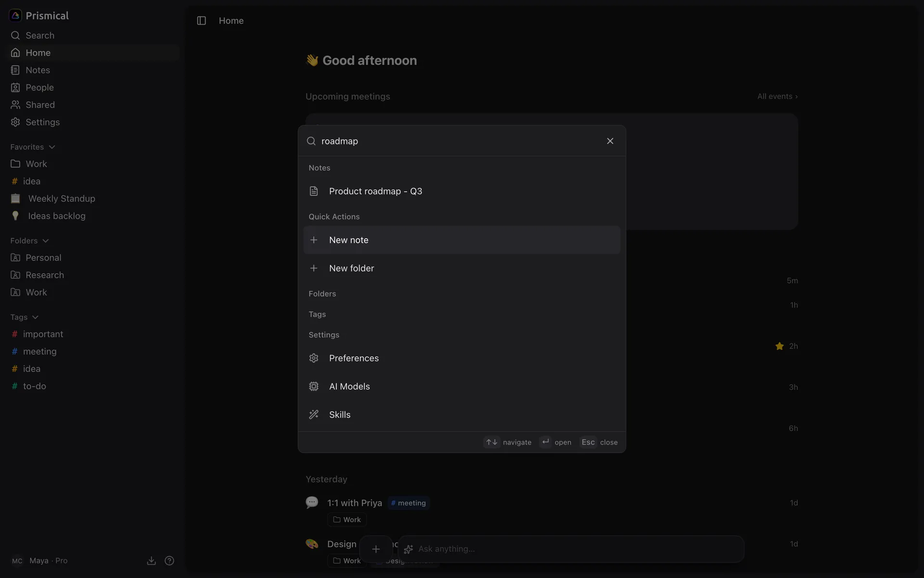924x578 pixels.
Task: Click the Ask anything input field
Action: [571, 549]
